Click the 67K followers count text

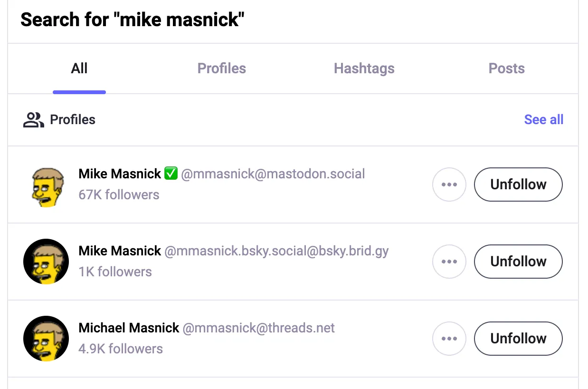(x=119, y=195)
